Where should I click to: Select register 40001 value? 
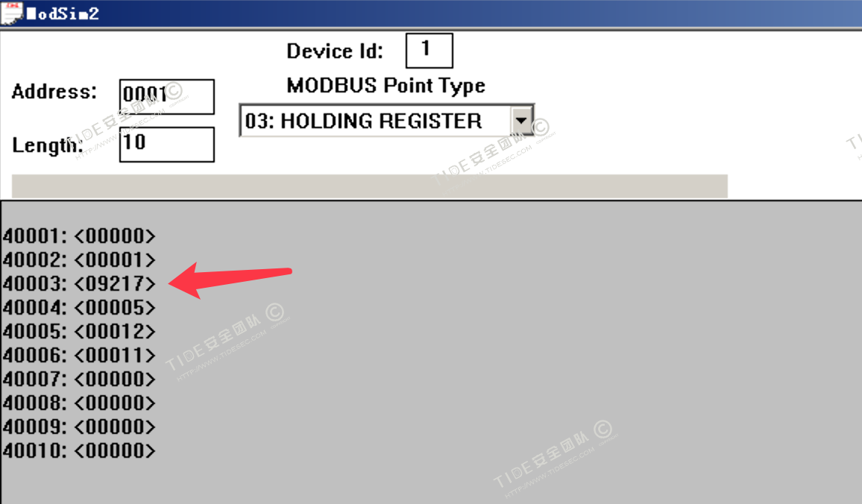115,236
